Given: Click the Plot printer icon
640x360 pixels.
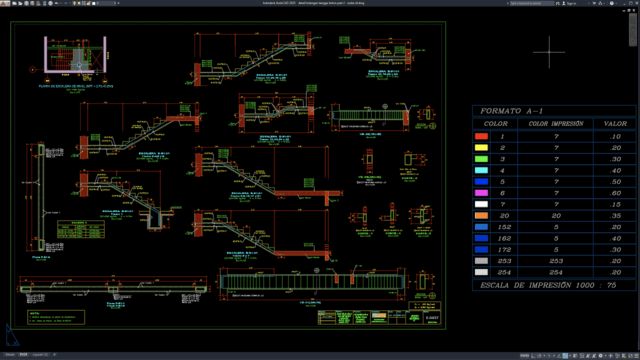Looking at the screenshot, I should tap(51, 3).
